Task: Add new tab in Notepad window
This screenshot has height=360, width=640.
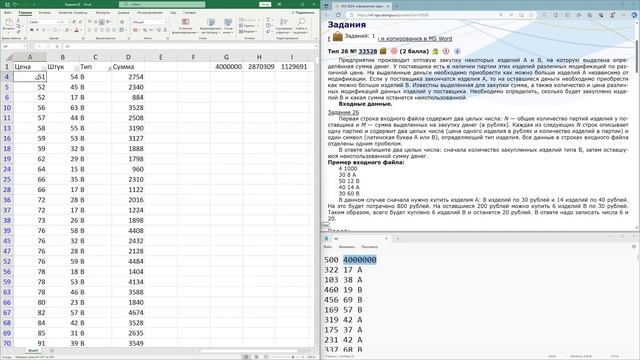Action: (x=397, y=238)
